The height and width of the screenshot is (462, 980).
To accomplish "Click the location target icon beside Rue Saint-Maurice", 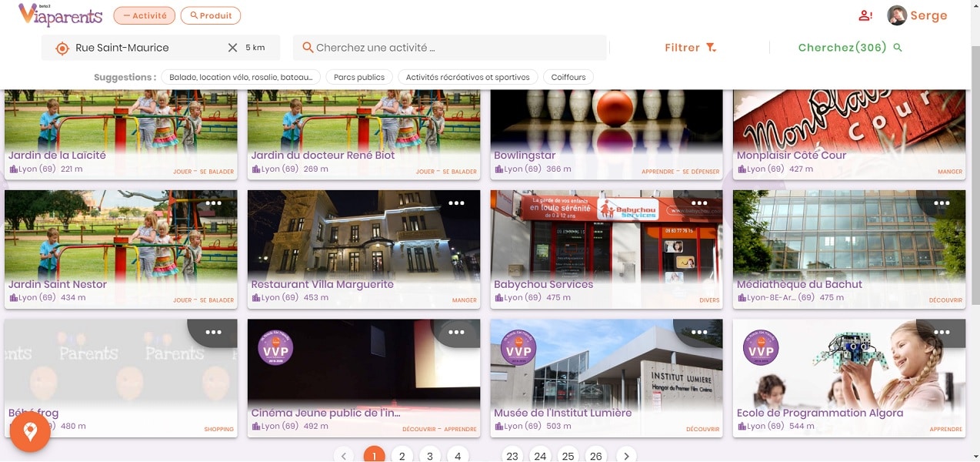I will pos(62,48).
